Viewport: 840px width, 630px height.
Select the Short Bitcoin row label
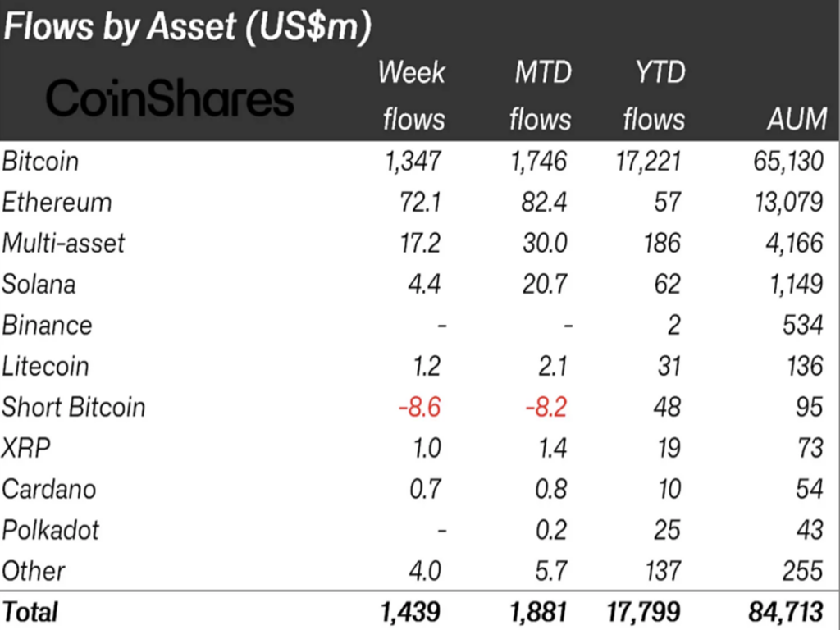[x=73, y=407]
